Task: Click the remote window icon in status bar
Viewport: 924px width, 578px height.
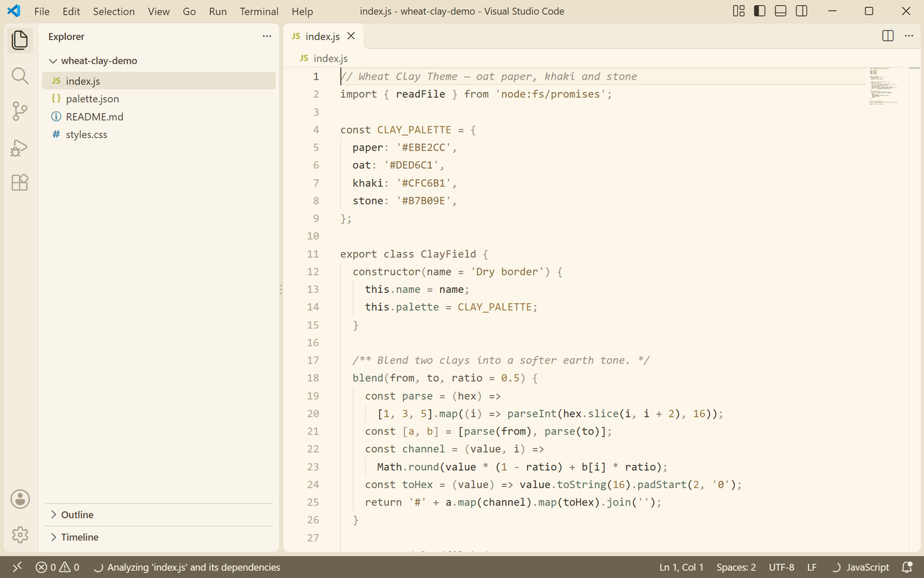Action: [x=17, y=567]
